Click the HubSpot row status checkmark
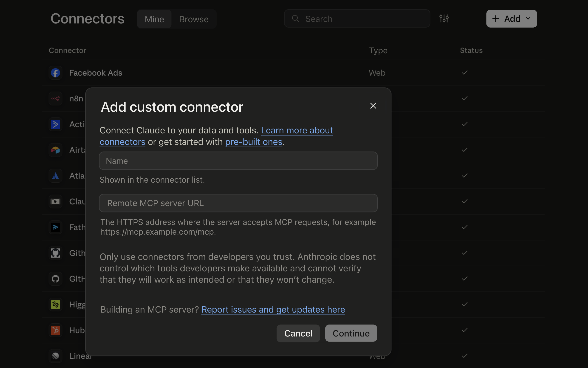This screenshot has width=588, height=368. point(464,330)
